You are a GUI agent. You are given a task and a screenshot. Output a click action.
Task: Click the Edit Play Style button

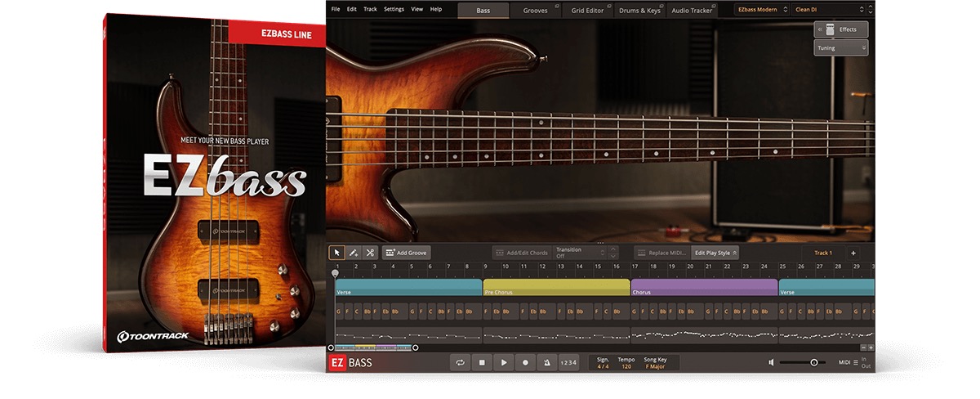715,253
